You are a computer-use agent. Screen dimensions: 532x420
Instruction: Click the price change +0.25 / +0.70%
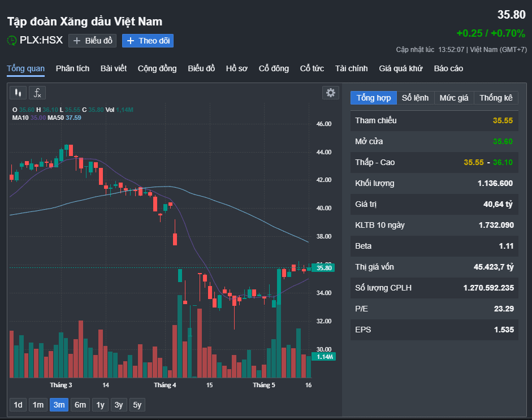pyautogui.click(x=491, y=33)
